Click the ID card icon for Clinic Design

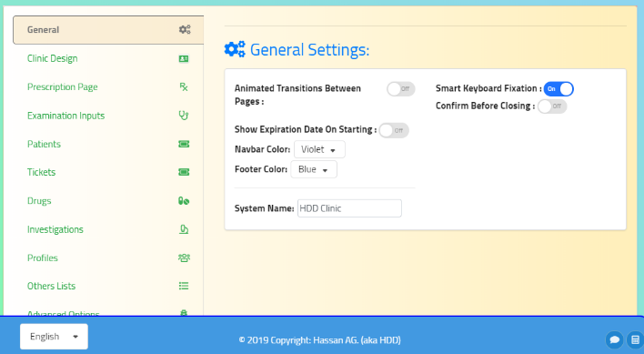(x=184, y=59)
